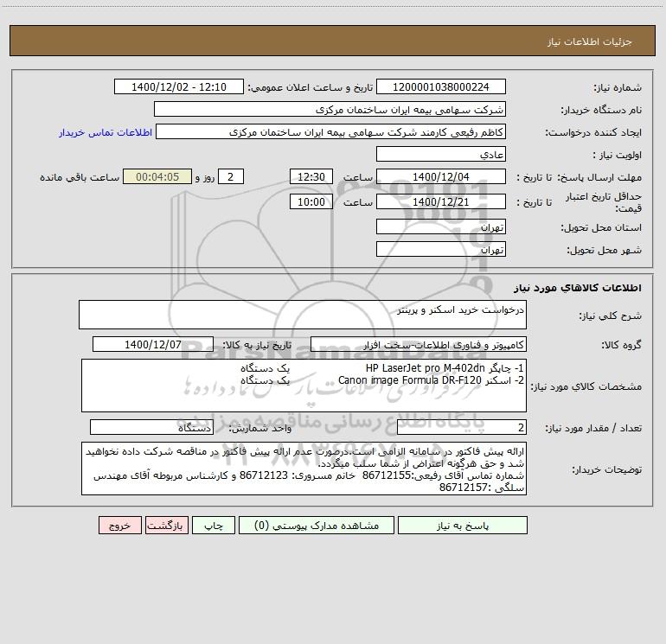Click the delivery province field 'تهران'

441,226
